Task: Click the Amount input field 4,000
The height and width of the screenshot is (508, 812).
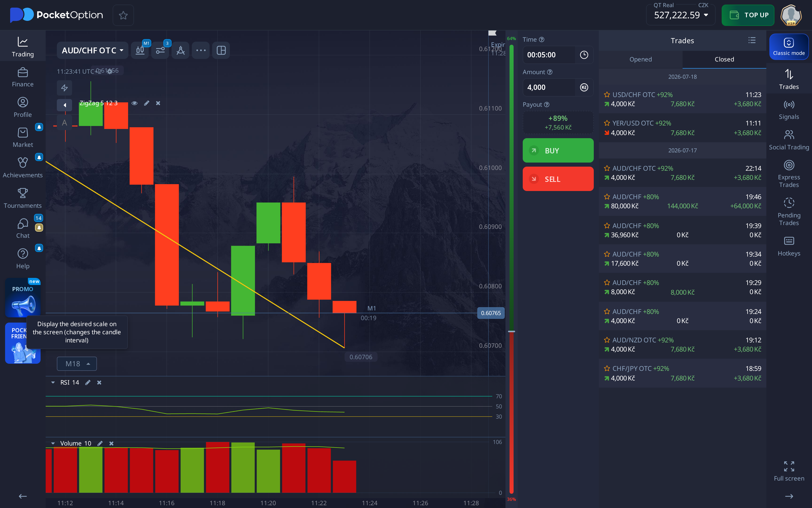Action: 549,87
